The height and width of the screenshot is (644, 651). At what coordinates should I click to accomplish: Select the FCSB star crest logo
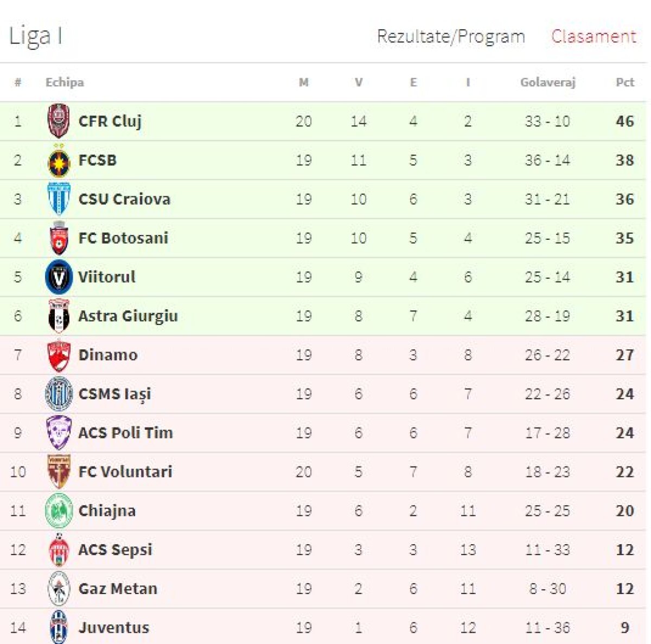click(59, 160)
